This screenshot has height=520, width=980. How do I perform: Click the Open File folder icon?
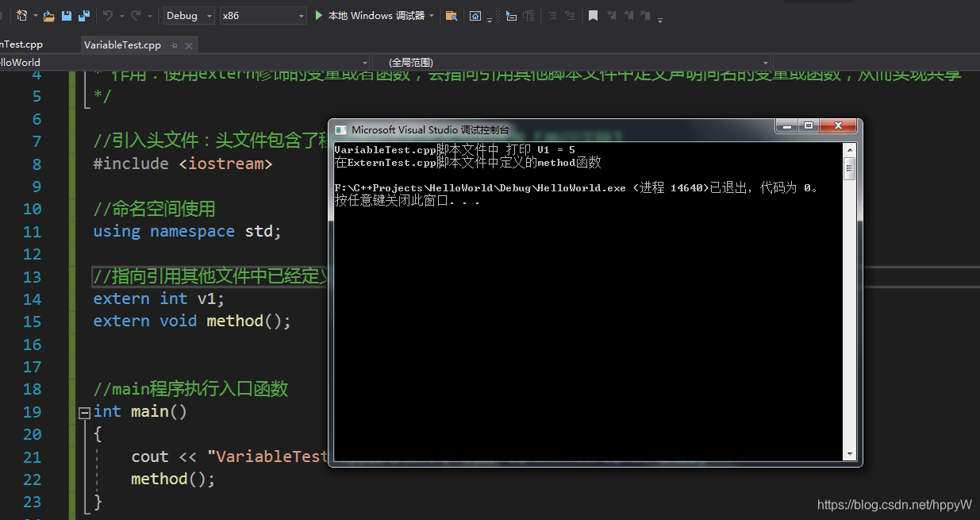click(48, 15)
